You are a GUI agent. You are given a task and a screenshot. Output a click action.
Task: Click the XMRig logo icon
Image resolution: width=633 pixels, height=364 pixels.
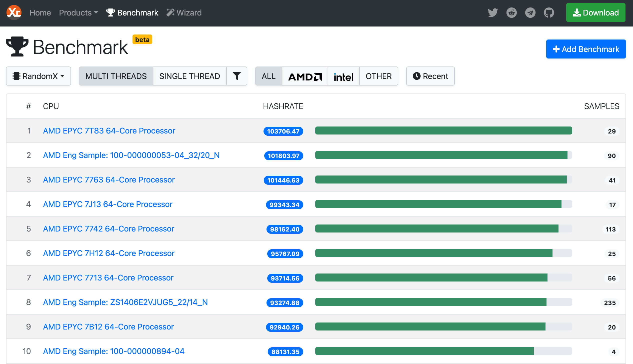pyautogui.click(x=14, y=12)
